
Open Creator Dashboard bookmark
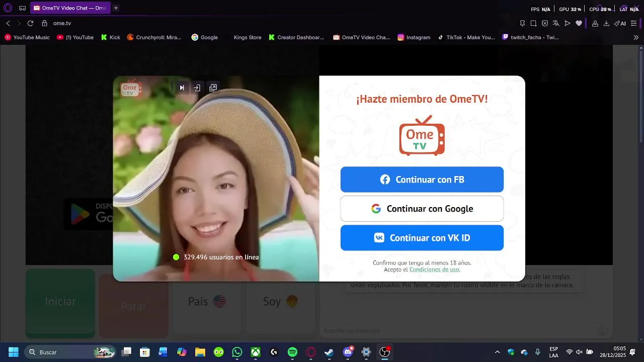click(x=296, y=37)
